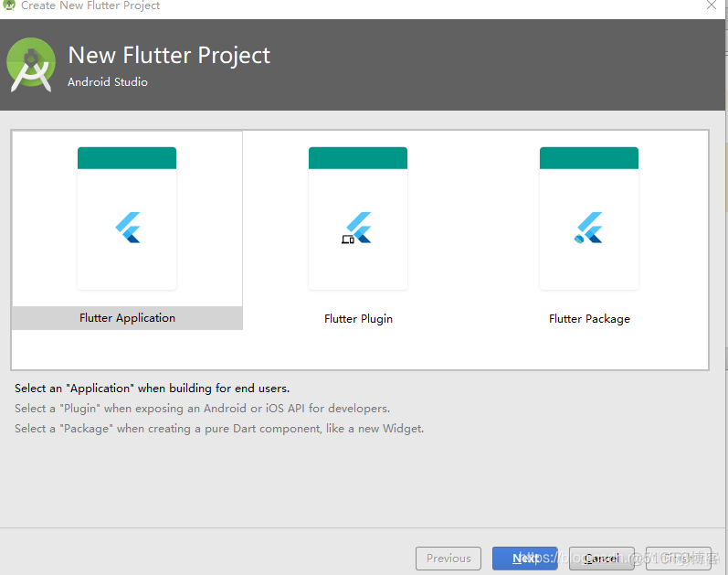The image size is (728, 575).
Task: Click the Flutter Application label
Action: [127, 318]
